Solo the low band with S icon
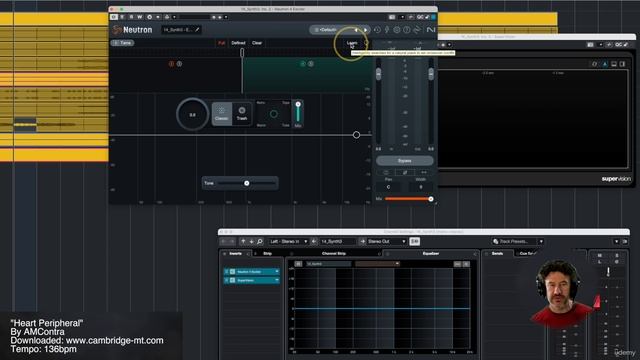Viewport: 640px width, 360px height. pos(179,64)
